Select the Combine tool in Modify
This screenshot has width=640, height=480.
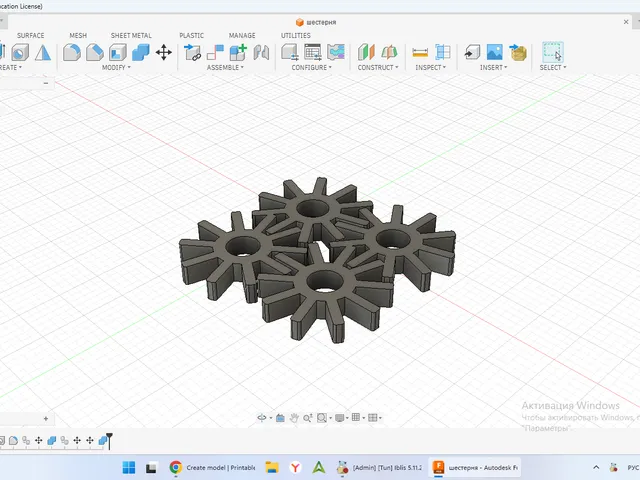(141, 52)
